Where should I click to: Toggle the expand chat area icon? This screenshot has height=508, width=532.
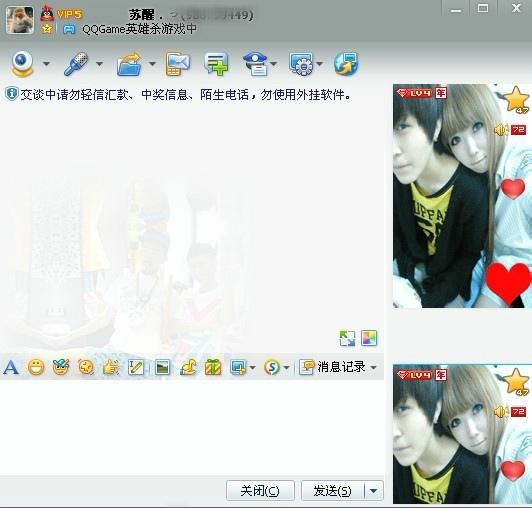pos(347,338)
